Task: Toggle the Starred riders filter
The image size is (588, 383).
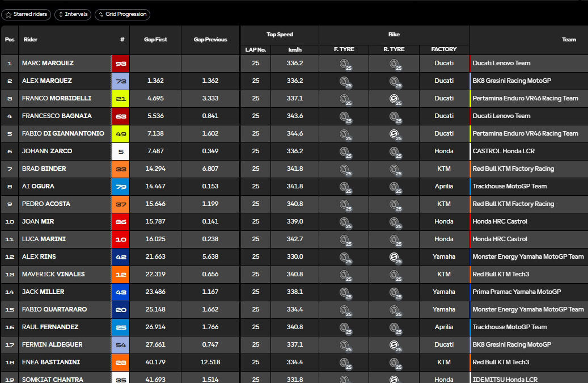Action: [x=26, y=15]
